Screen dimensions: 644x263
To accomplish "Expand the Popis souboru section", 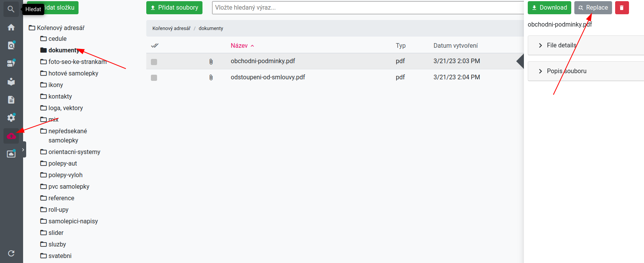I will coord(566,71).
